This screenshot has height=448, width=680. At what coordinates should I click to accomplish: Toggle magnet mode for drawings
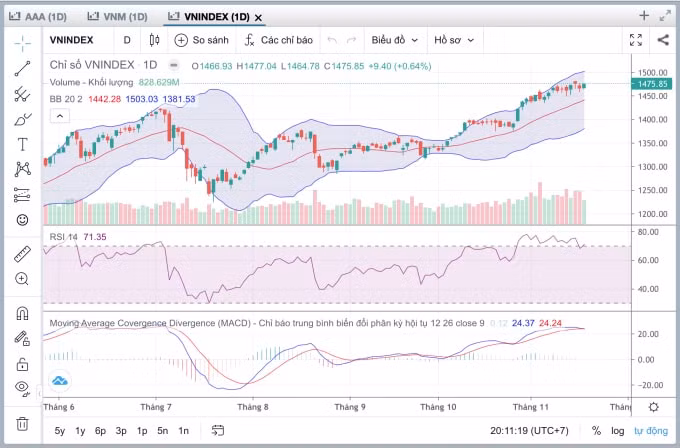[23, 313]
